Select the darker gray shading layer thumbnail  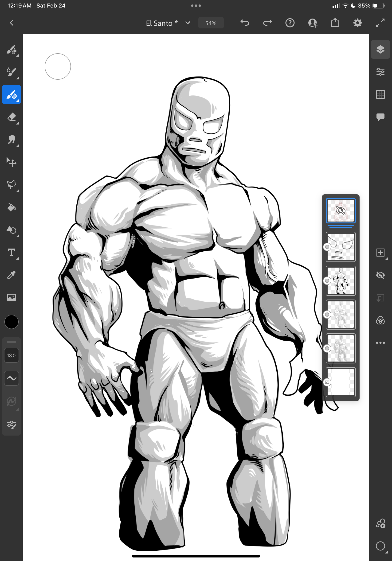341,348
